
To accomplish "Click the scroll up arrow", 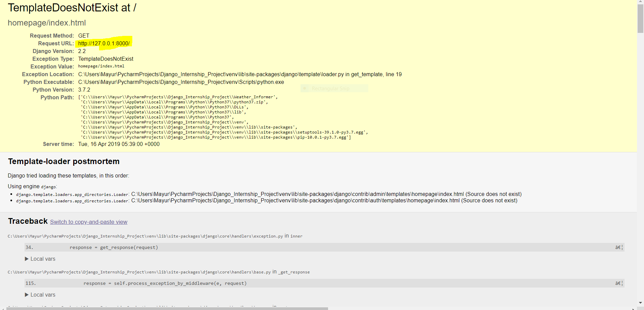I will (640, 2).
